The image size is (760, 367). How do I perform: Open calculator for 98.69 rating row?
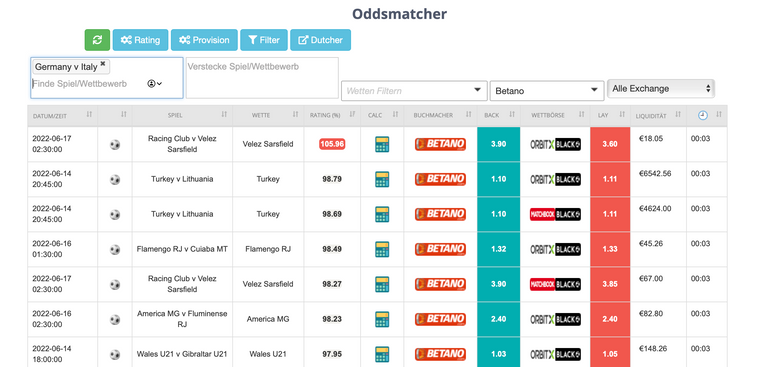click(382, 214)
